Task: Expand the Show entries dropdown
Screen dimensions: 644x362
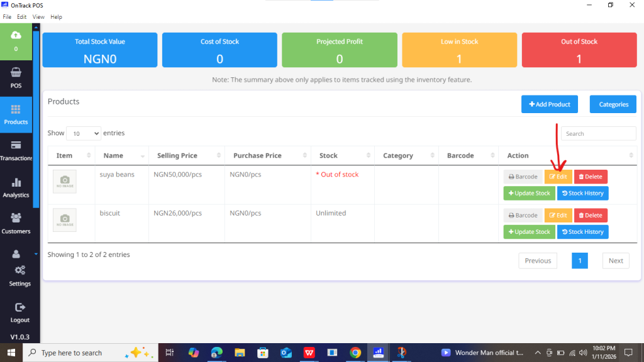Action: coord(83,133)
